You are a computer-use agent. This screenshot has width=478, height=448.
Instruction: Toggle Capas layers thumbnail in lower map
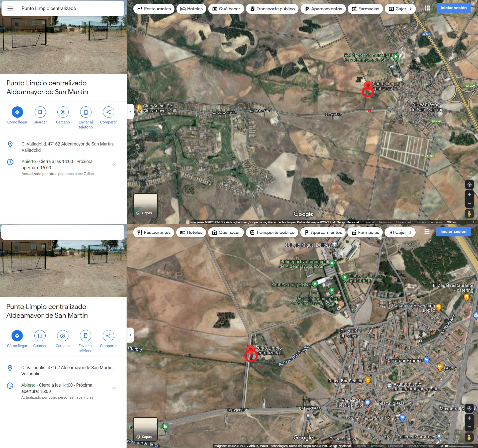click(x=145, y=429)
